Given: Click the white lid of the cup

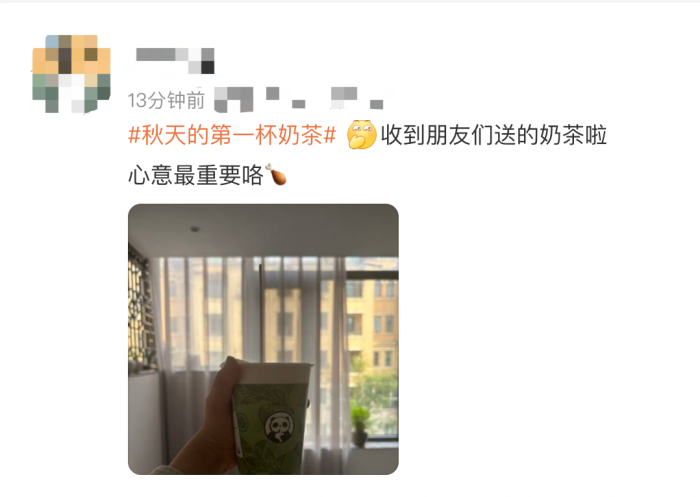Looking at the screenshot, I should tap(273, 373).
